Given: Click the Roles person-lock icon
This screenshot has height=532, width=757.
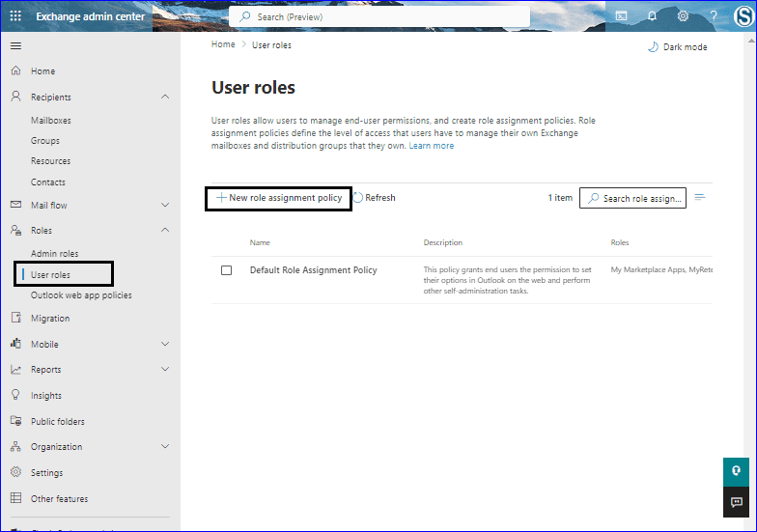Looking at the screenshot, I should (15, 230).
